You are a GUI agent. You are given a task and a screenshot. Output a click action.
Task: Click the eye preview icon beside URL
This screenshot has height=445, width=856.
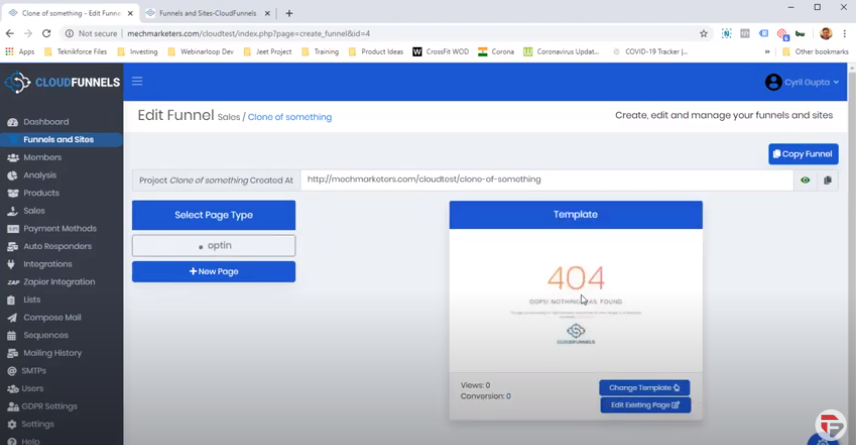(x=805, y=180)
